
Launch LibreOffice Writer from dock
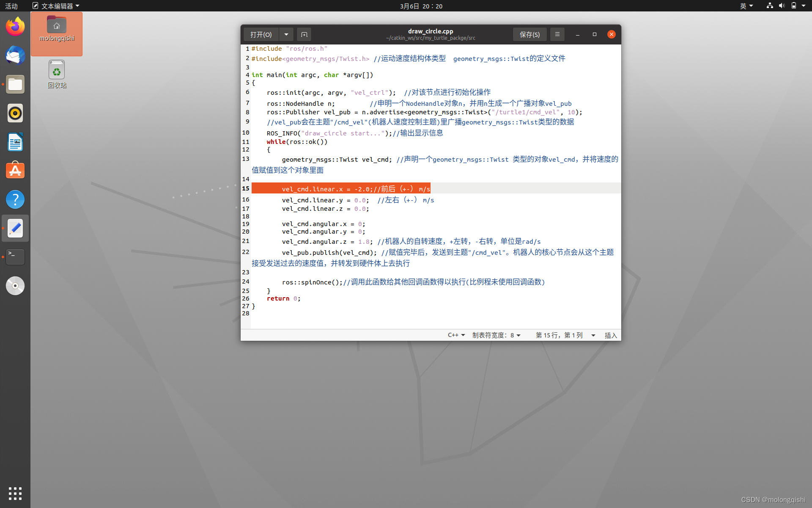click(x=15, y=142)
